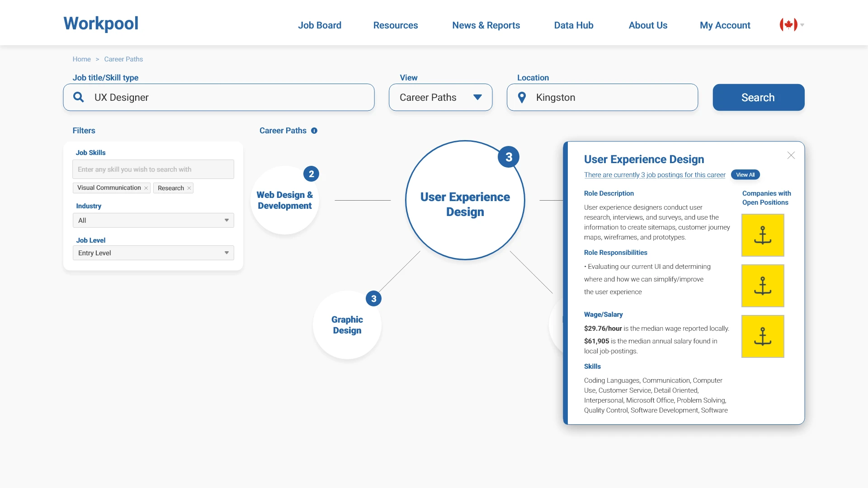Image resolution: width=868 pixels, height=488 pixels.
Task: Click the location pin icon
Action: coord(522,97)
